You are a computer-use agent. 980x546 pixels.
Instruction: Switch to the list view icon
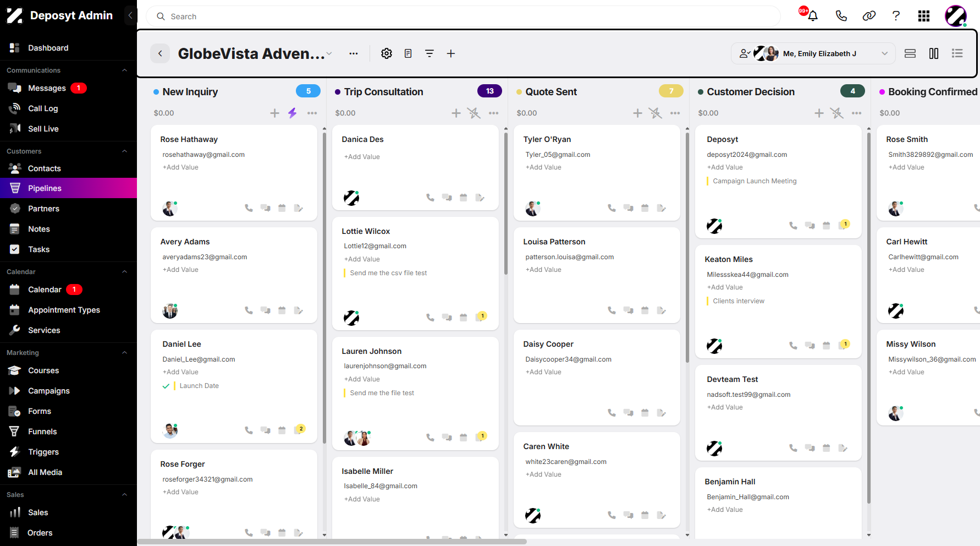(x=957, y=53)
